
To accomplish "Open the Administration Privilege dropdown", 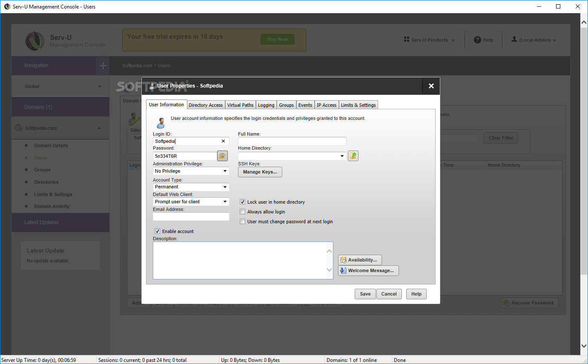I will (x=191, y=171).
